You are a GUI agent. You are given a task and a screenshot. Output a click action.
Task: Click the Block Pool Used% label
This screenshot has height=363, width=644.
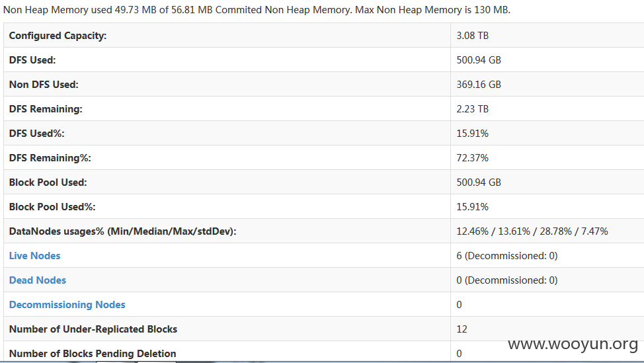[x=52, y=206]
